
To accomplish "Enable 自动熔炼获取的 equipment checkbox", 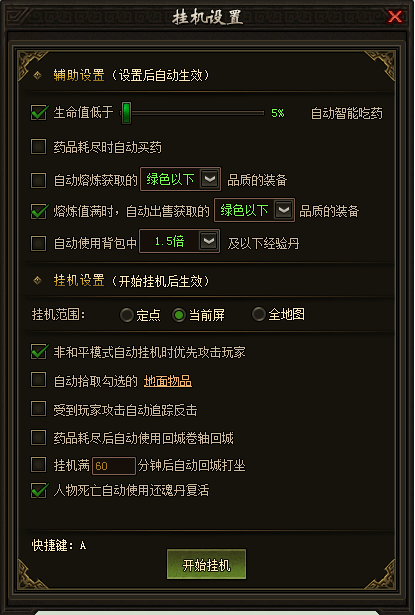I will click(38, 180).
